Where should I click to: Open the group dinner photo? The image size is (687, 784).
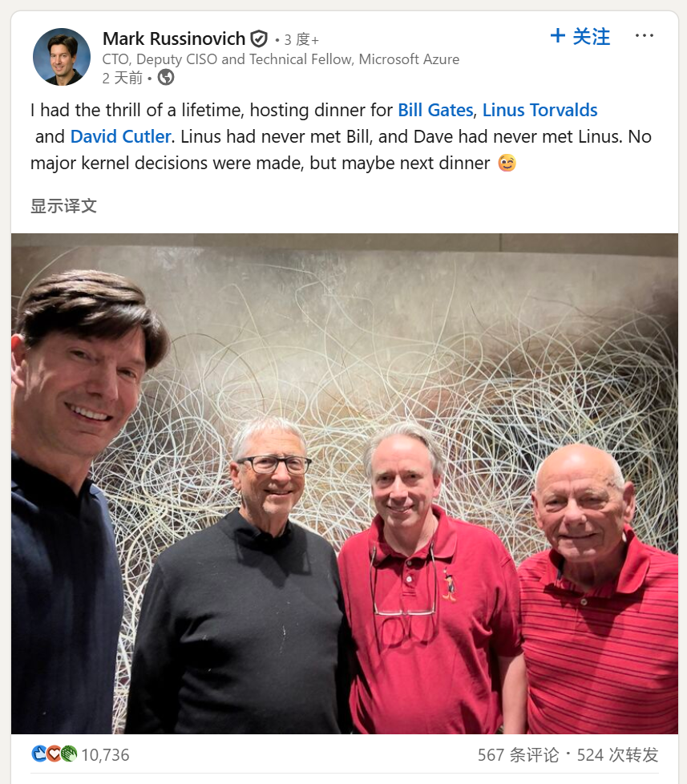click(345, 483)
